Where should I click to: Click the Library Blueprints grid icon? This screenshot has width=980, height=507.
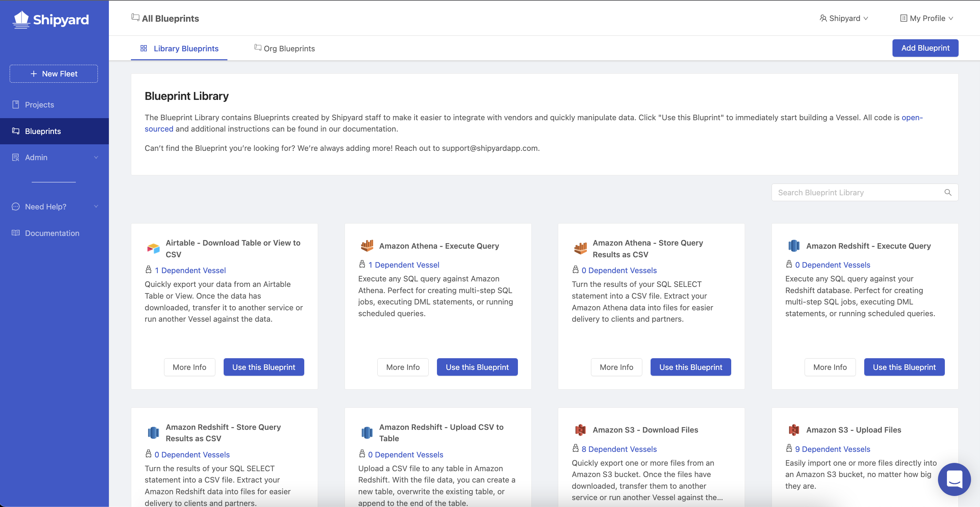point(144,48)
